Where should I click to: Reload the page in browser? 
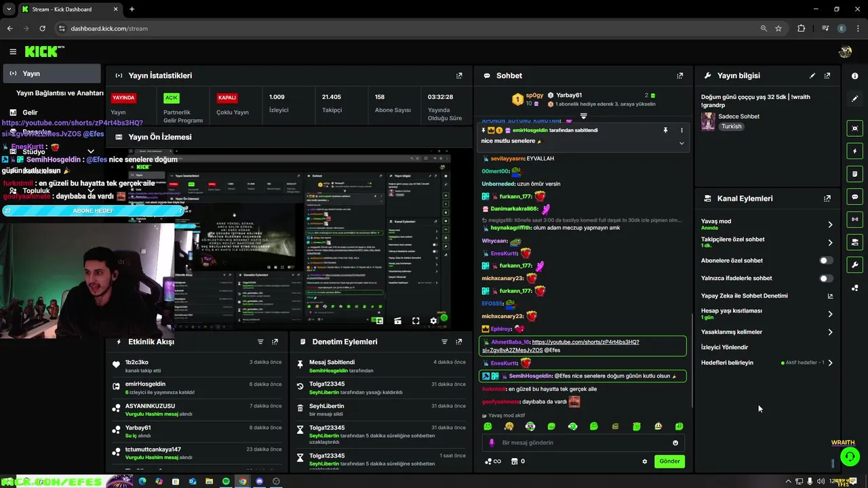[x=43, y=28]
